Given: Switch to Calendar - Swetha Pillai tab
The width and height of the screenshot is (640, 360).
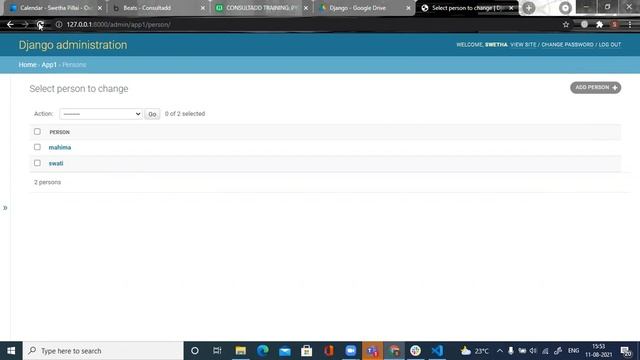Looking at the screenshot, I should pos(55,8).
